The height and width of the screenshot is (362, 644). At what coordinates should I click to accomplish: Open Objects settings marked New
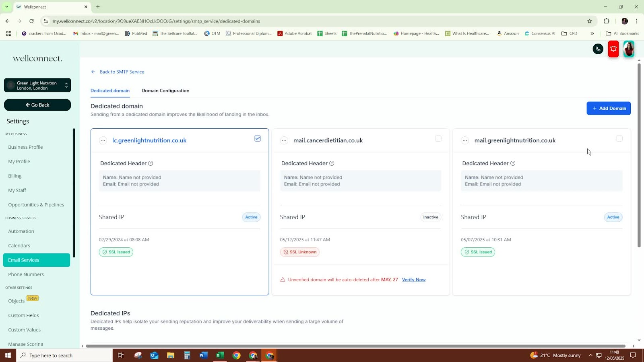click(17, 301)
